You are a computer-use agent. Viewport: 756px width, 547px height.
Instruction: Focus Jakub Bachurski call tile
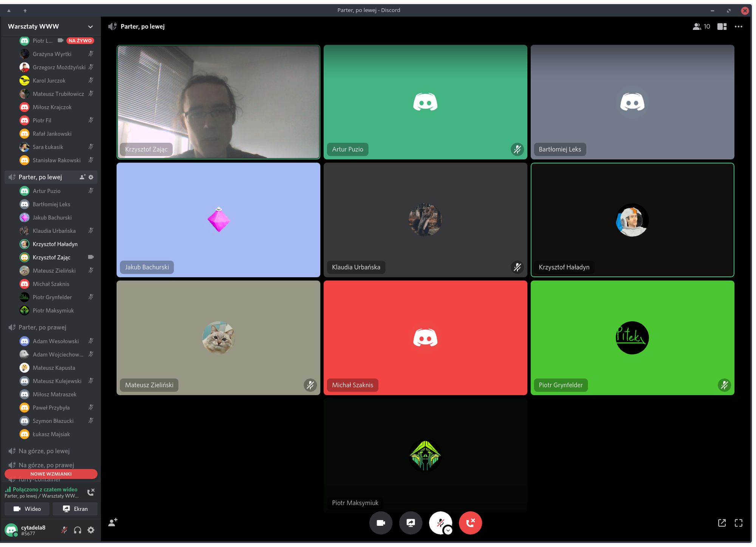tap(218, 220)
